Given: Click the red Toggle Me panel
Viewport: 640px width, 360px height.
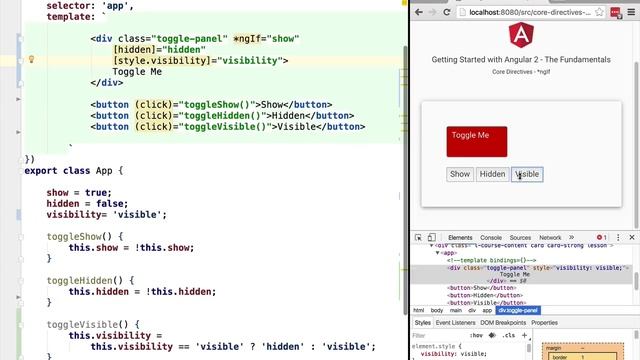Looking at the screenshot, I should click(477, 142).
